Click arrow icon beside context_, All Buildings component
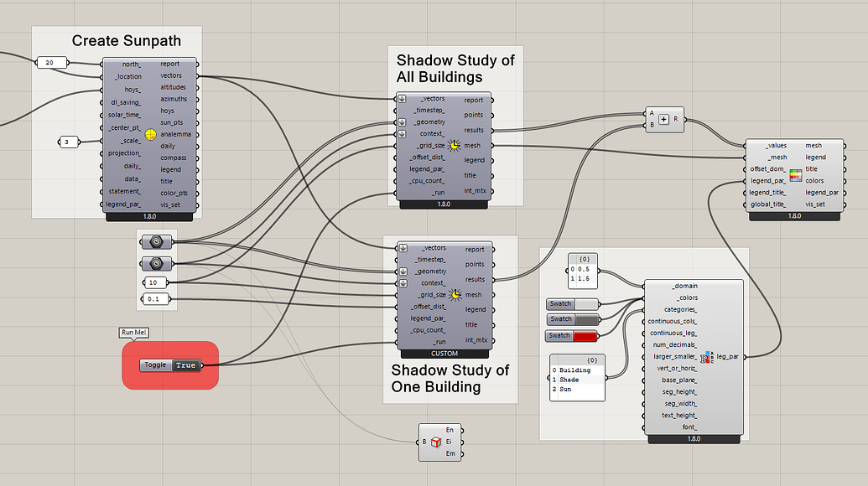Viewport: 868px width, 486px height. (403, 134)
